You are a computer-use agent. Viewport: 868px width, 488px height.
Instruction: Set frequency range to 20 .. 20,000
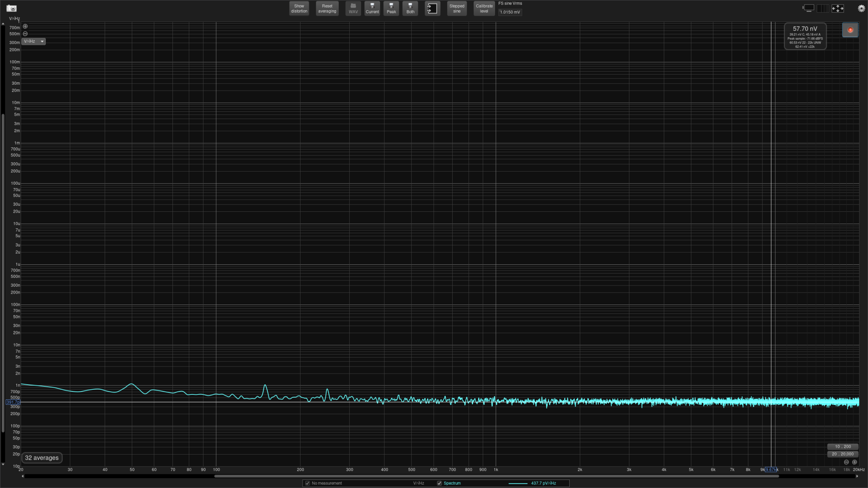(x=843, y=454)
